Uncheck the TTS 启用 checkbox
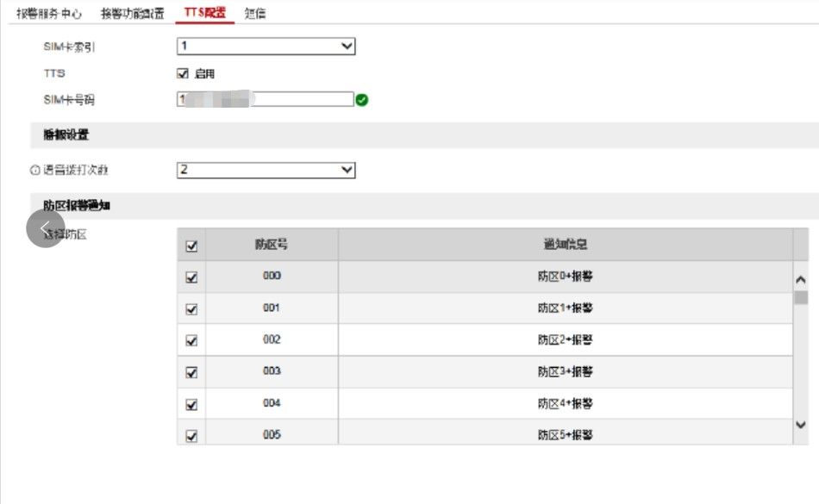Image resolution: width=819 pixels, height=504 pixels. click(x=182, y=73)
